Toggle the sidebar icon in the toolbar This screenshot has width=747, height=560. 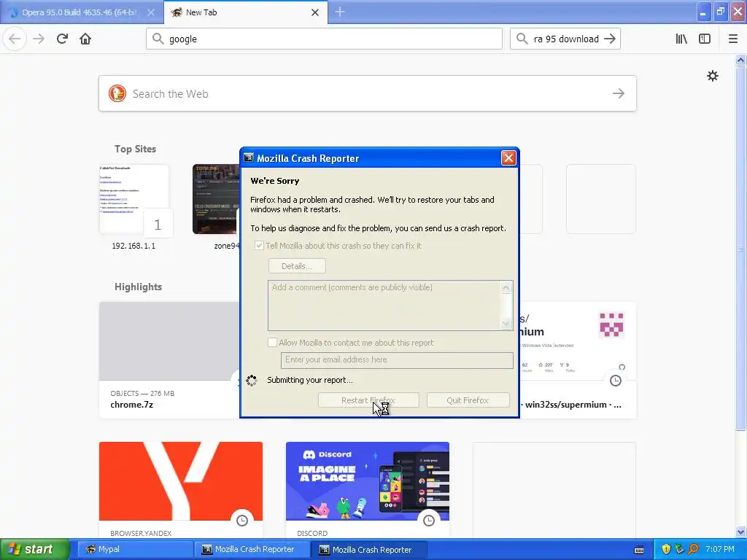pos(705,39)
